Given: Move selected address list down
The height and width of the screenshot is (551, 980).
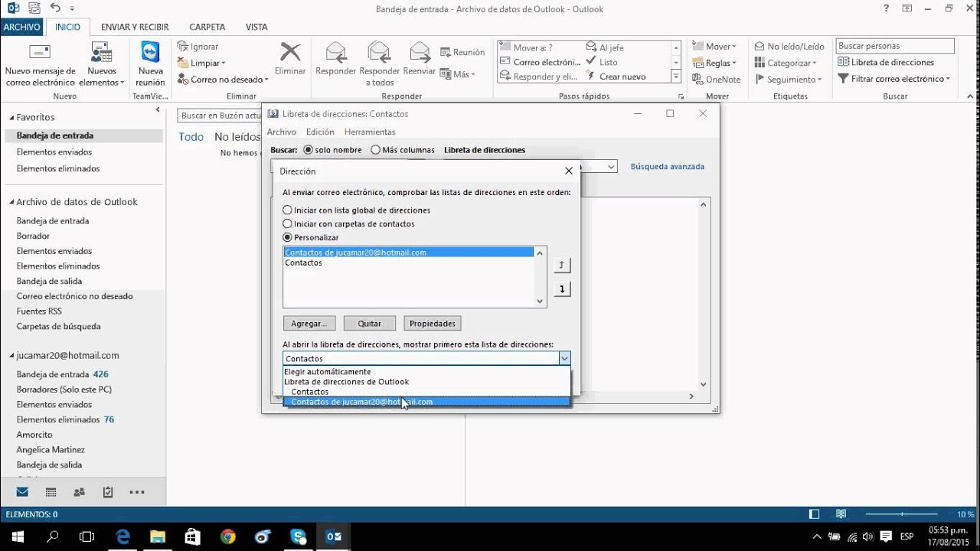Looking at the screenshot, I should point(562,289).
